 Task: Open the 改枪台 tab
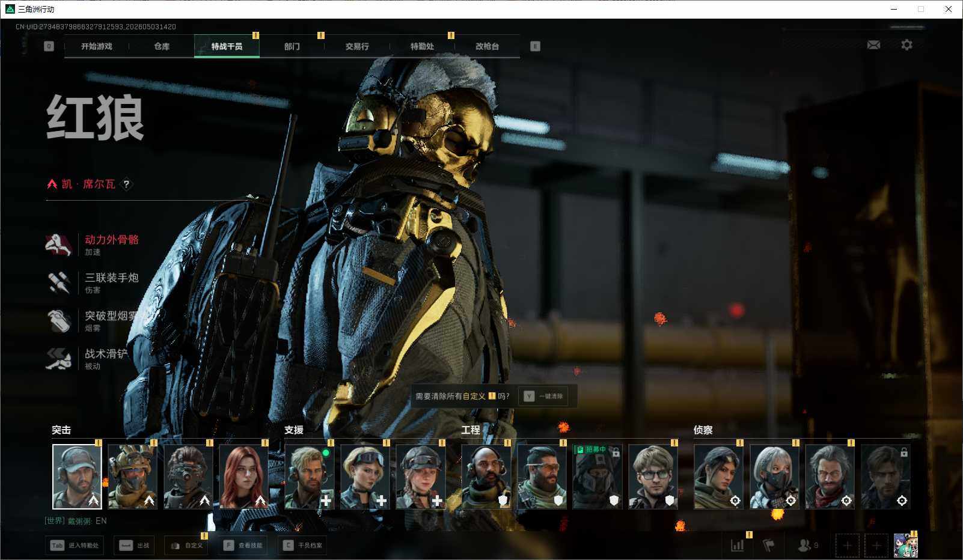point(487,46)
